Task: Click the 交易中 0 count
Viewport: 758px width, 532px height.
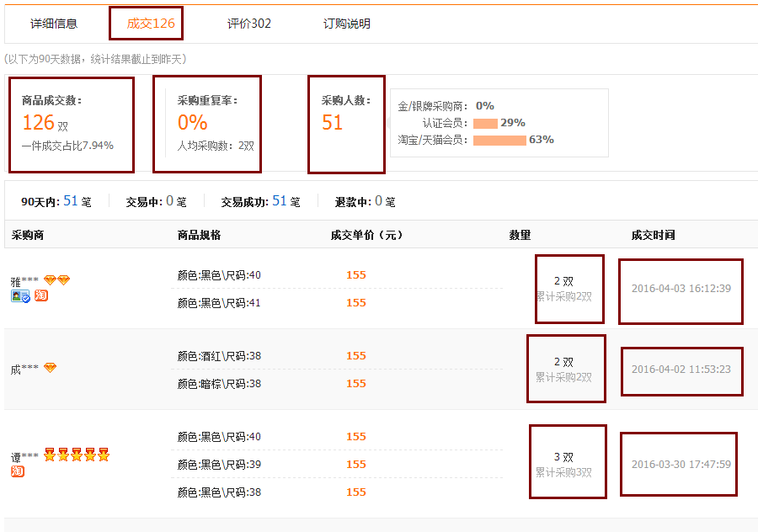Action: 169,201
